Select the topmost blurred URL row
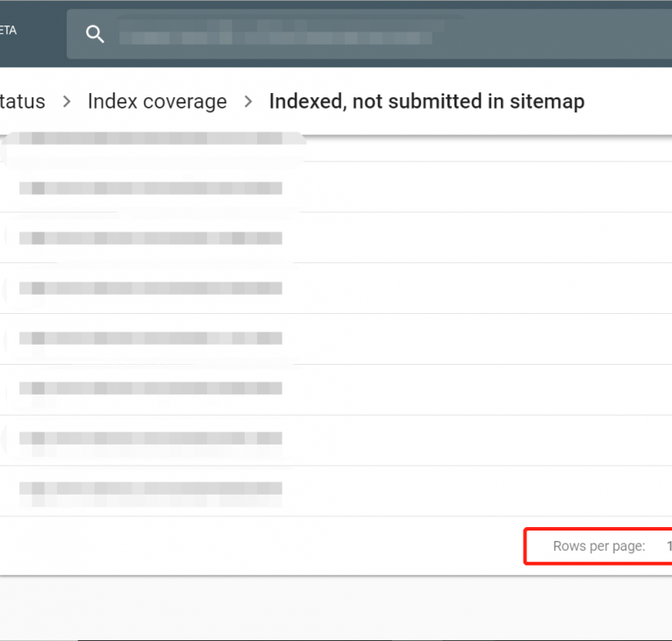The width and height of the screenshot is (672, 641). tap(151, 139)
